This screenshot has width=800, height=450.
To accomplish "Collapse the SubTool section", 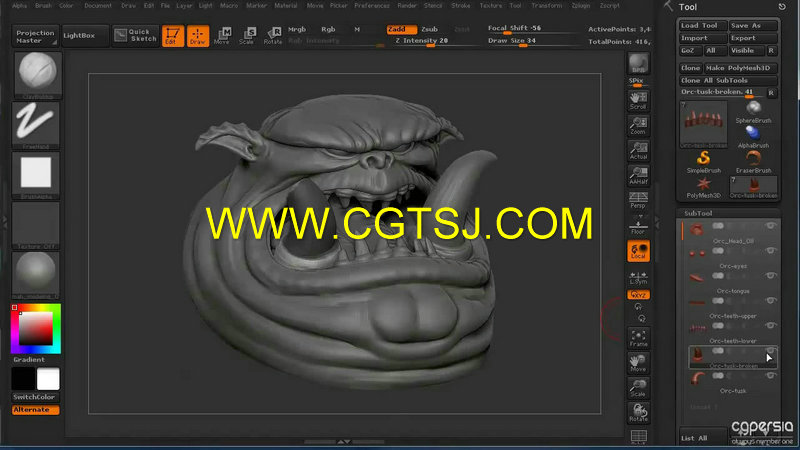I will pos(698,213).
